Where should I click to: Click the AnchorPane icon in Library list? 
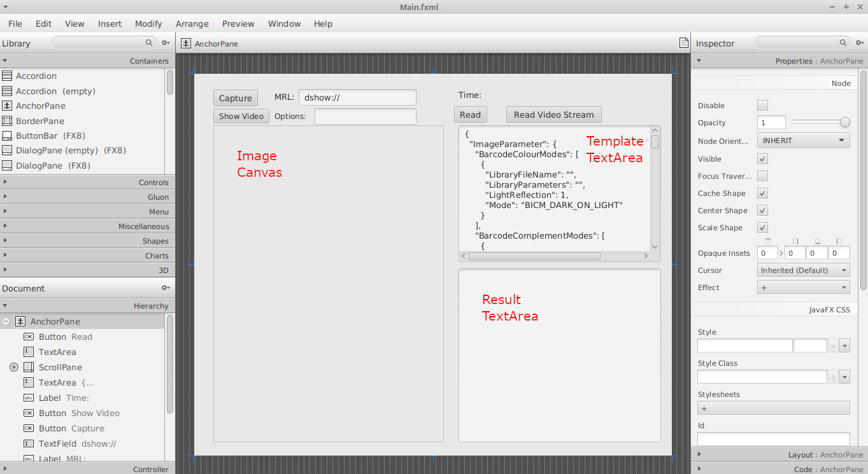pos(8,106)
